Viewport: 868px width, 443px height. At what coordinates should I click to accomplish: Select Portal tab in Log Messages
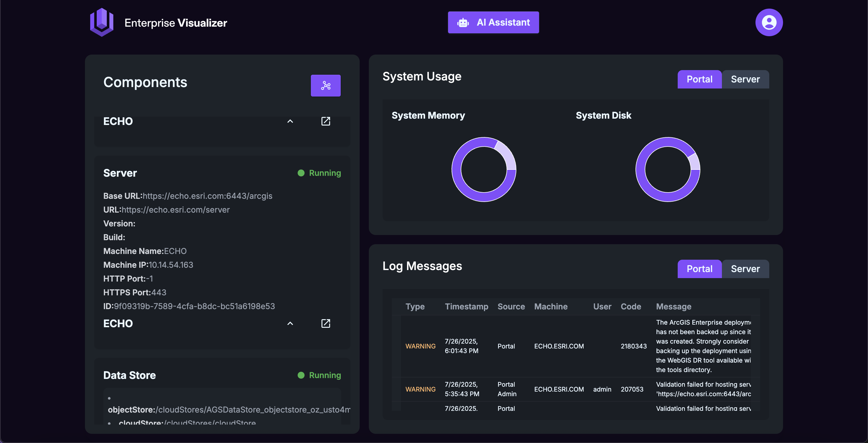tap(699, 269)
